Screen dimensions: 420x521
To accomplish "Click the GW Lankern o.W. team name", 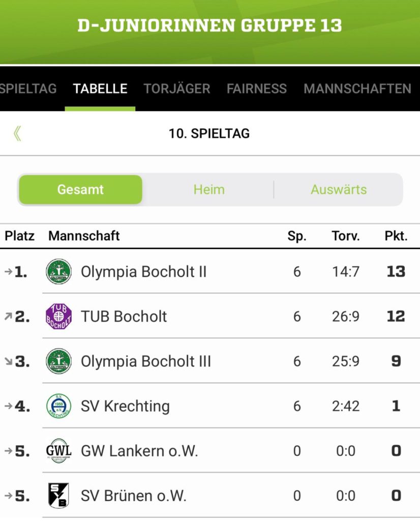I will [x=139, y=451].
